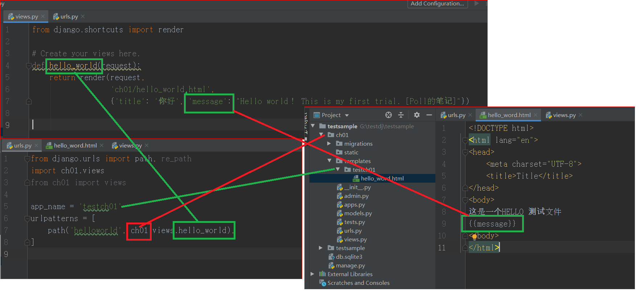Select Scratches and Consoles
Screen dimensions: 644x291
[x=358, y=283]
